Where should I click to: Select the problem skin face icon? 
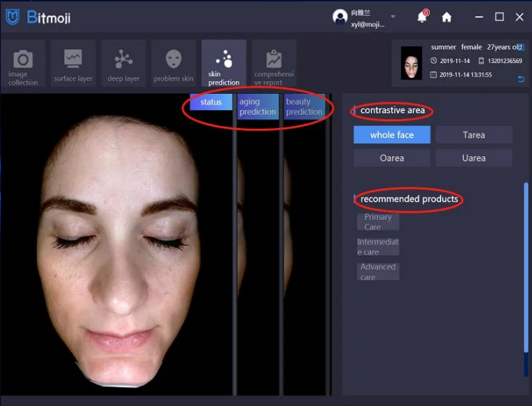pos(174,59)
